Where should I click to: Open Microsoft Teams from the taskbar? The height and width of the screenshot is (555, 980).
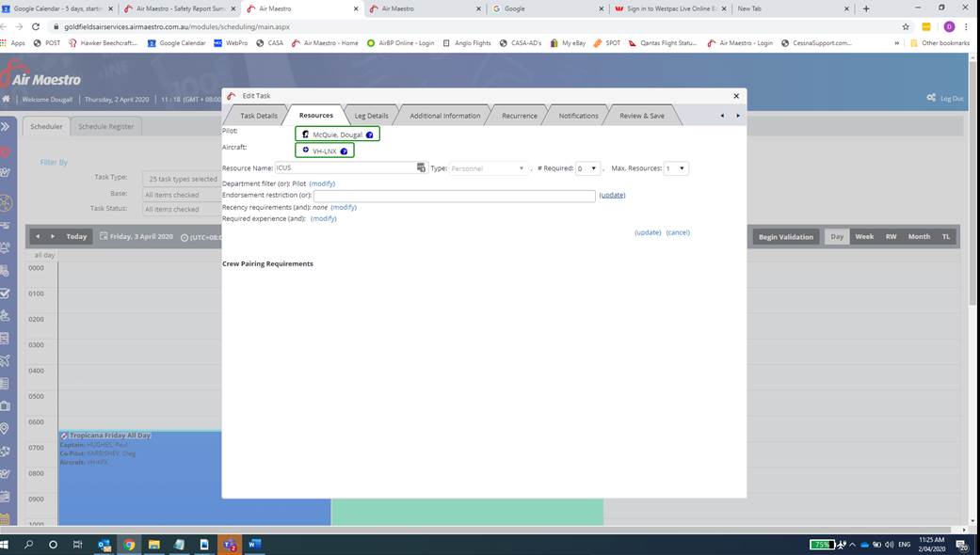229,545
